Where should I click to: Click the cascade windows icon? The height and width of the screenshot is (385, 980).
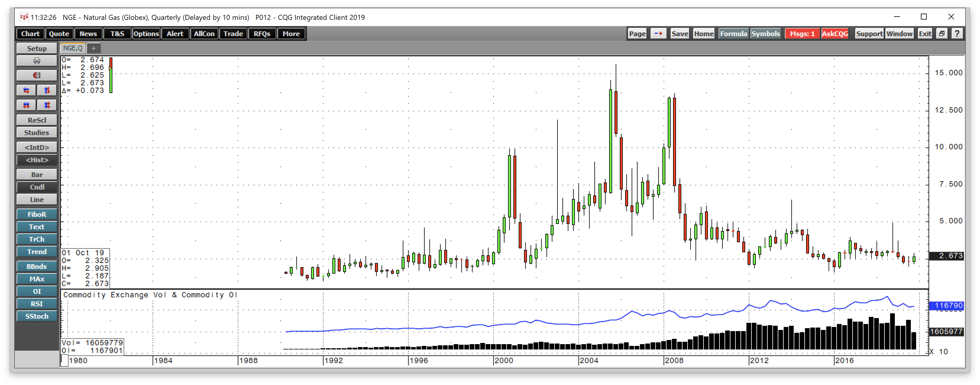[942, 33]
